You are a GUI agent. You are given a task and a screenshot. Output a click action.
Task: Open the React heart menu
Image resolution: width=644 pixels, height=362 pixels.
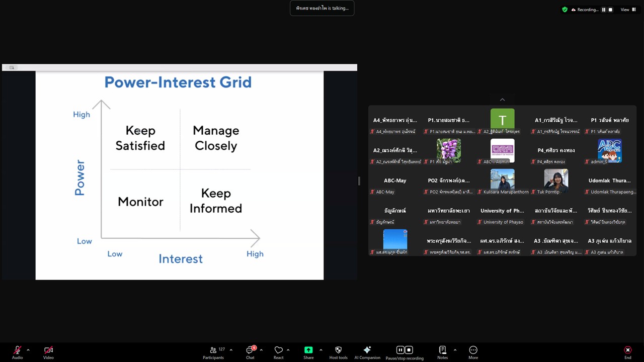(x=278, y=352)
